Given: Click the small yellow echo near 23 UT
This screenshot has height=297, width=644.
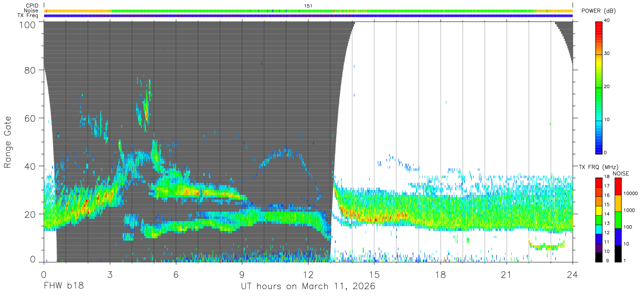Looking at the screenshot, I should click(x=546, y=245).
